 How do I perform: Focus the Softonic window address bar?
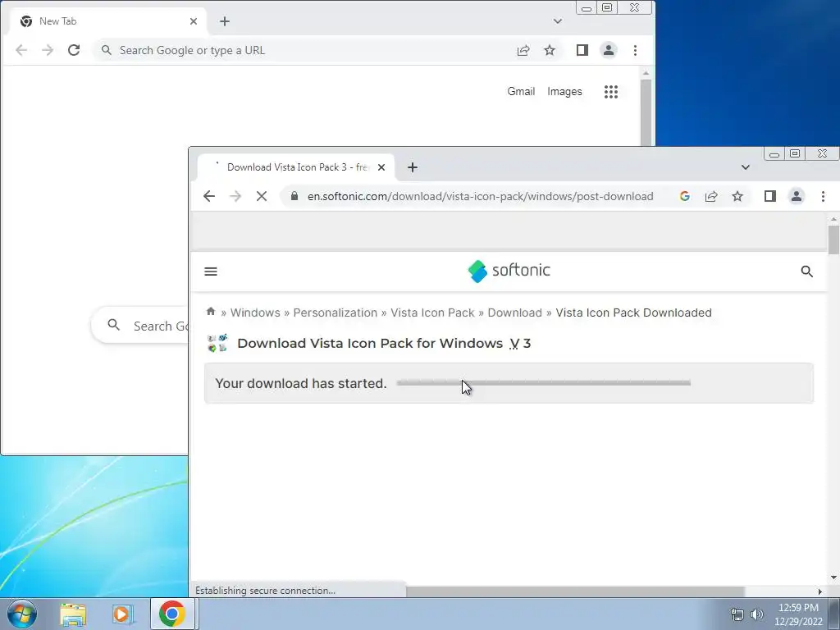coord(479,197)
